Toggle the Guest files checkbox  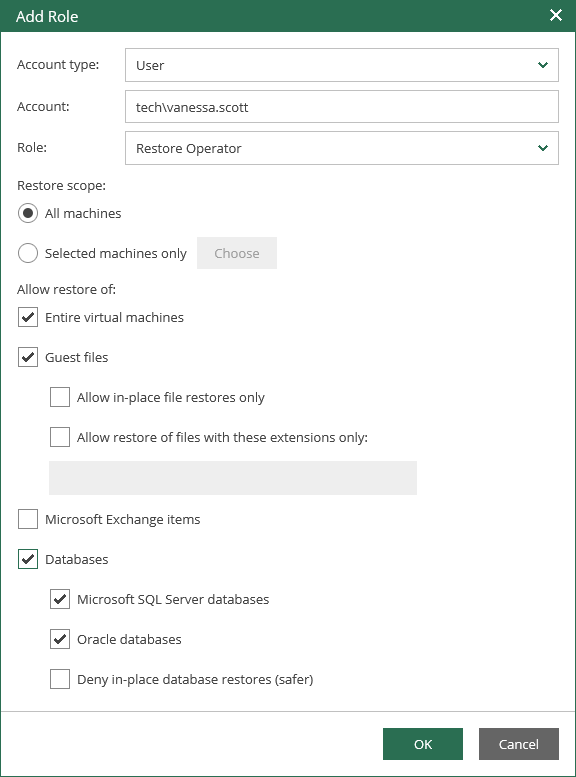click(28, 357)
